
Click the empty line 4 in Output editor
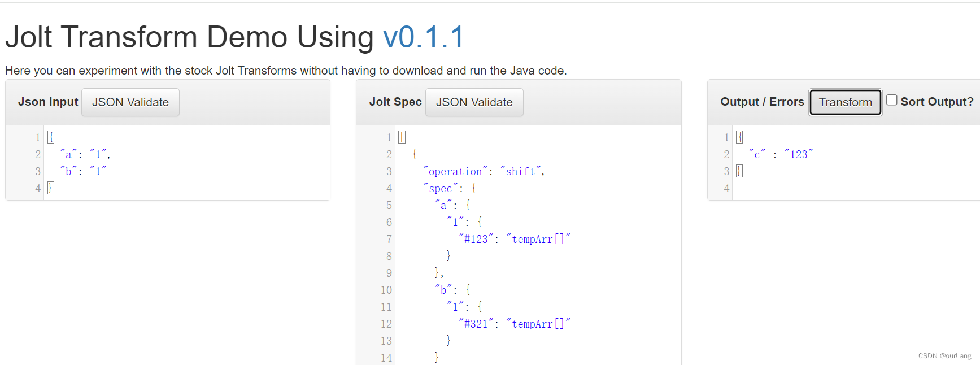point(856,188)
